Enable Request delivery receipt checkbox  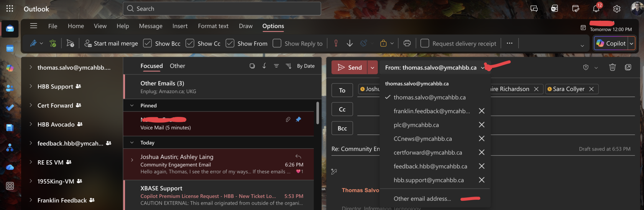425,43
